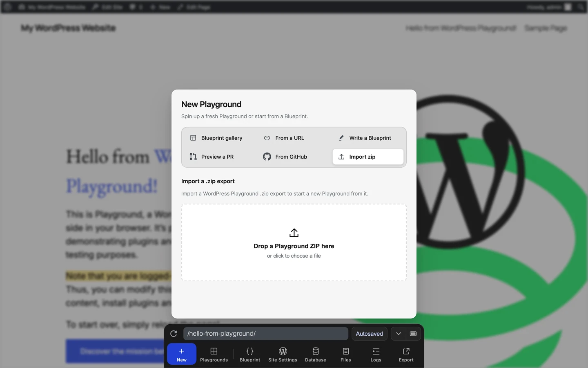
Task: Open the Blueprint editor from toolbar
Action: [x=250, y=354]
